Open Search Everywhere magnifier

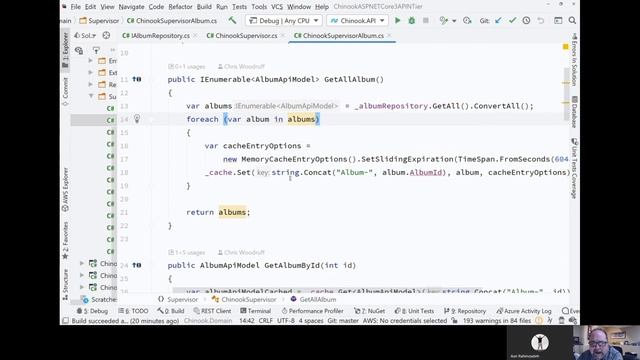[572, 20]
